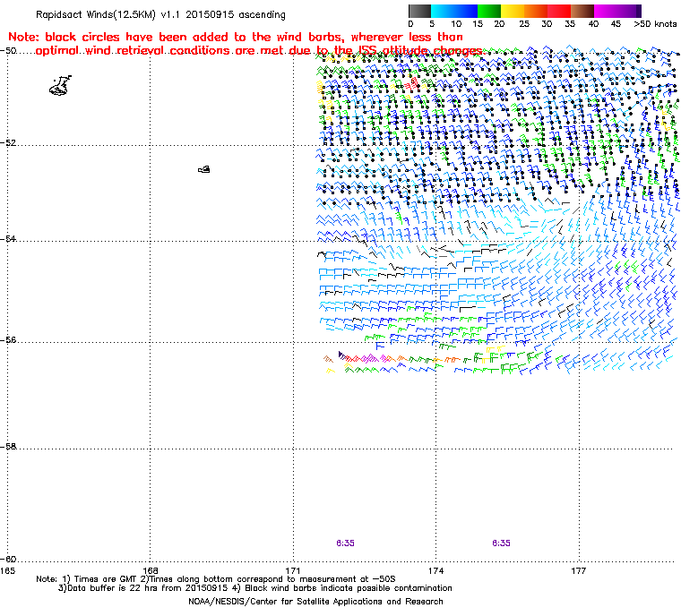Click the latitude label -56
The height and width of the screenshot is (616, 681).
(8, 340)
